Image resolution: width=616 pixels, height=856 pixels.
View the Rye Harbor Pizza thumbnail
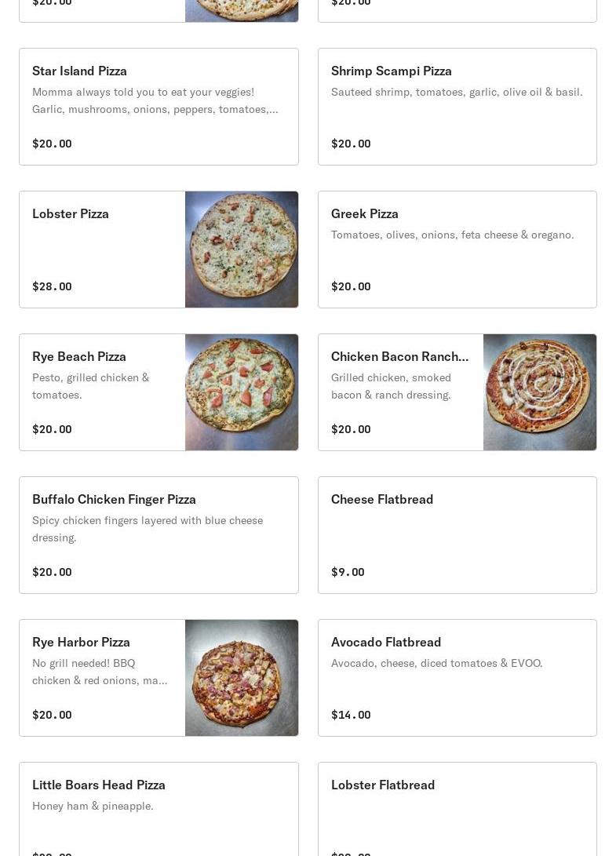tap(242, 678)
